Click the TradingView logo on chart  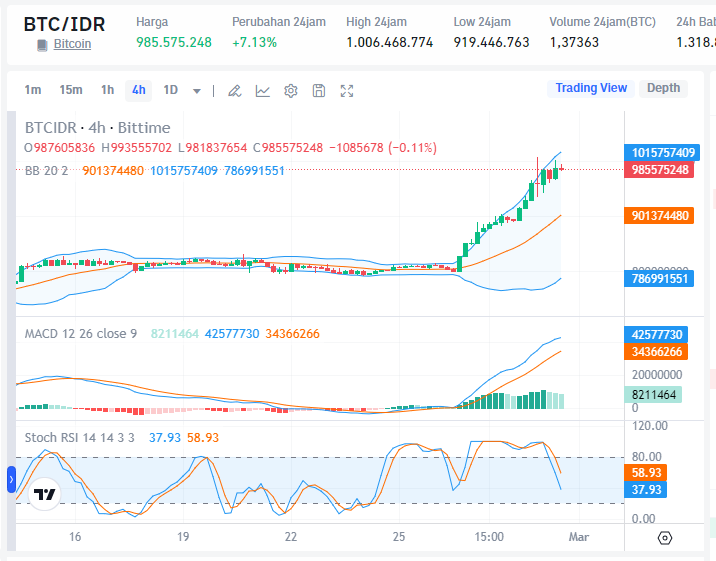tap(44, 494)
